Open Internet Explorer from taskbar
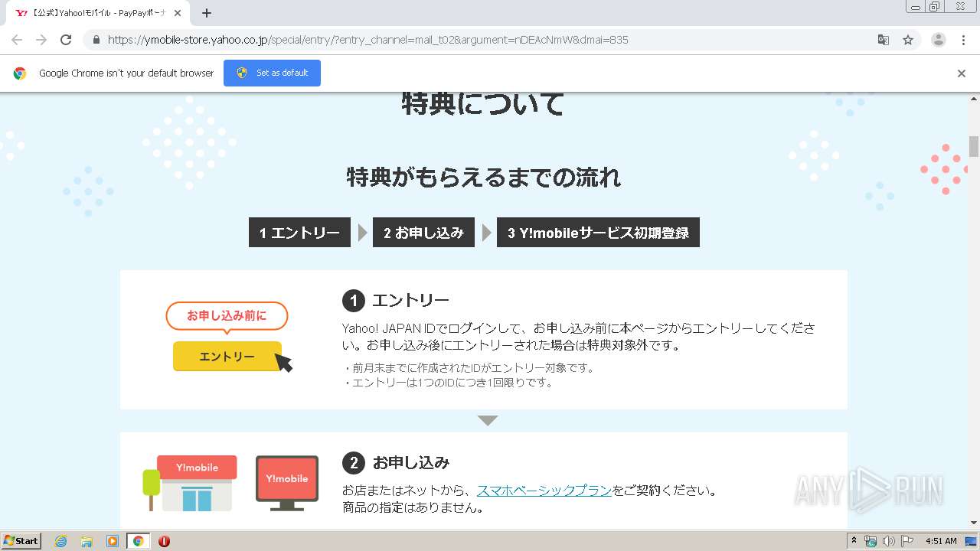Viewport: 980px width, 551px height. (x=61, y=541)
